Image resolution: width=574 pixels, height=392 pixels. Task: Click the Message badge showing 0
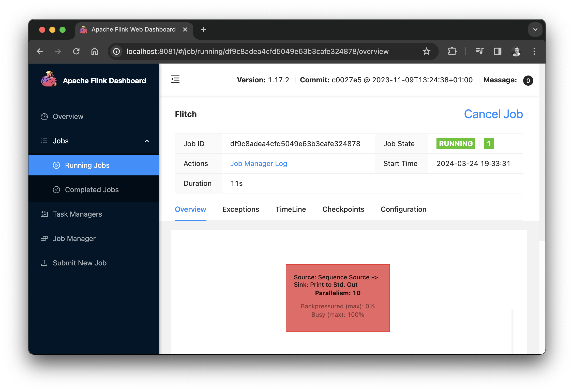528,81
